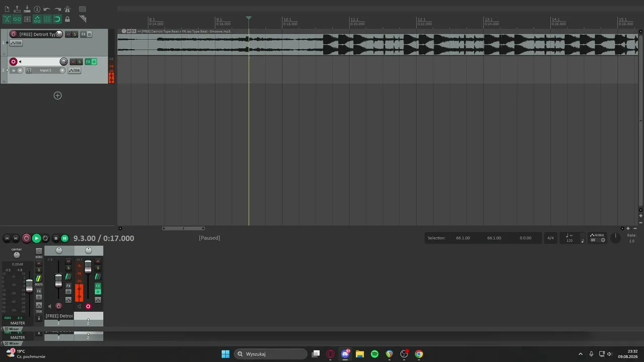
Task: Open record mode 'in' dropdown on track 2
Action: click(17, 70)
